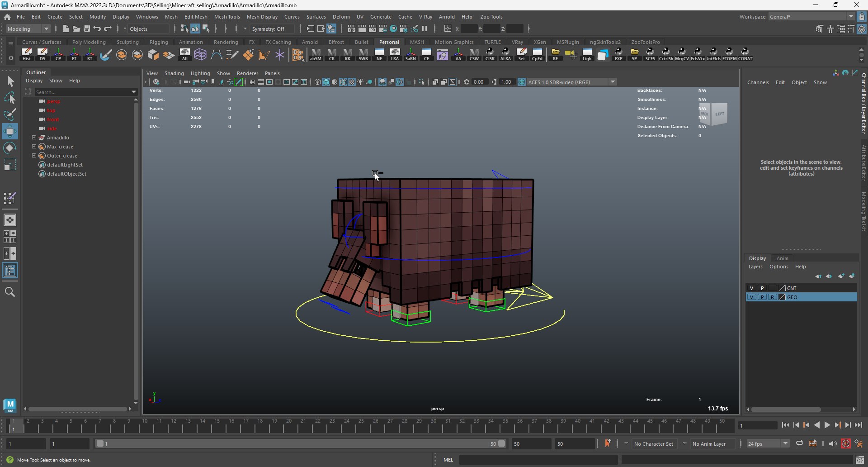Toggle visibility V of the GEO layer
Screen dimensions: 868x467
751,297
